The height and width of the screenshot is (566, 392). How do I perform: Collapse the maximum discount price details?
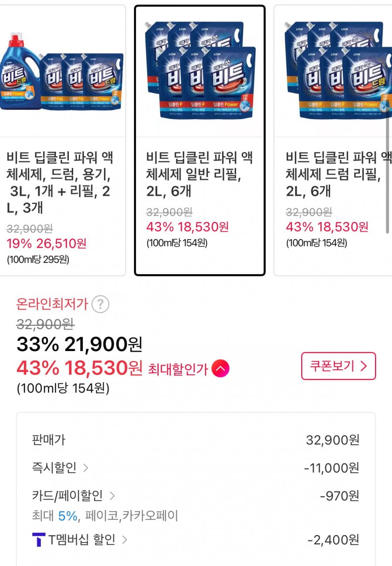(220, 369)
